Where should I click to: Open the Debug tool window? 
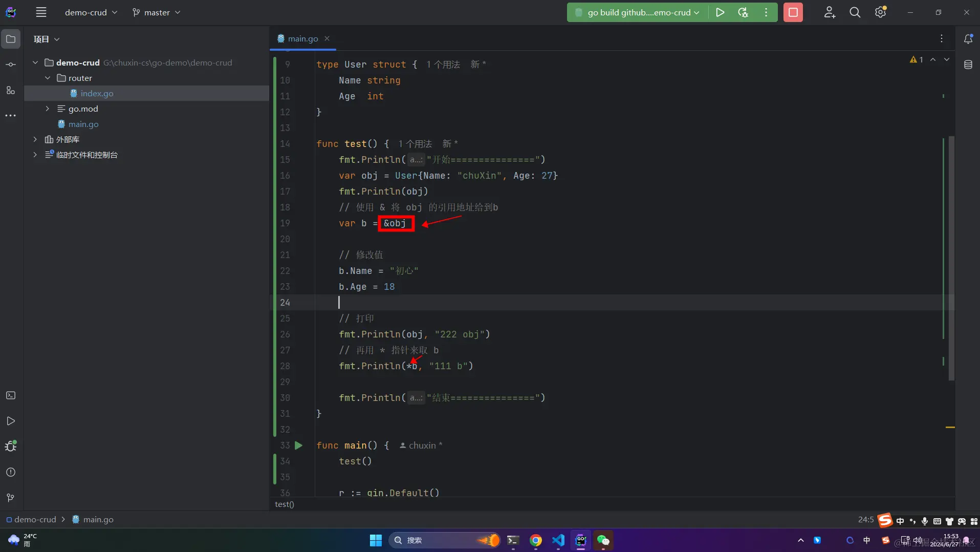tap(11, 446)
